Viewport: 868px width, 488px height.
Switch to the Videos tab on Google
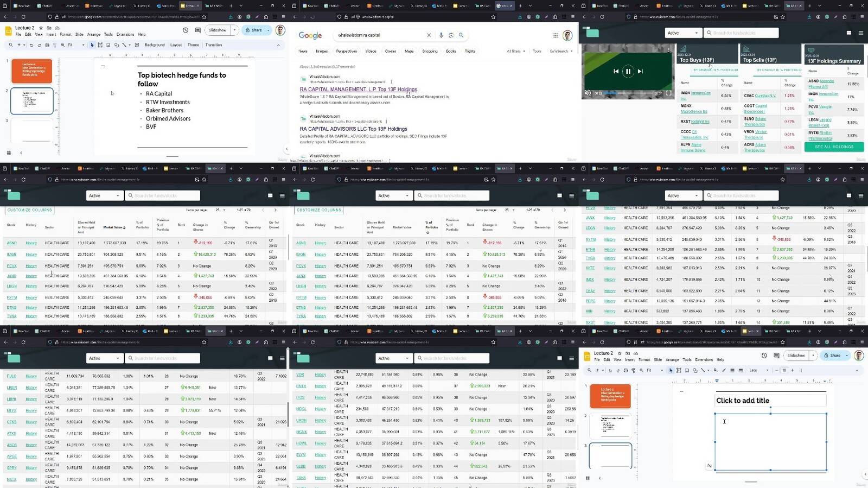371,51
